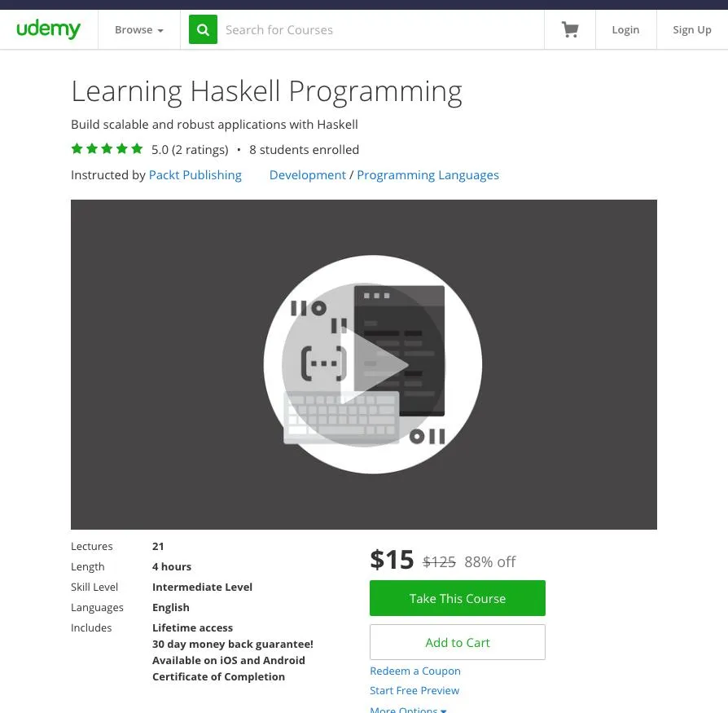
Task: Open the shopping cart
Action: (570, 30)
